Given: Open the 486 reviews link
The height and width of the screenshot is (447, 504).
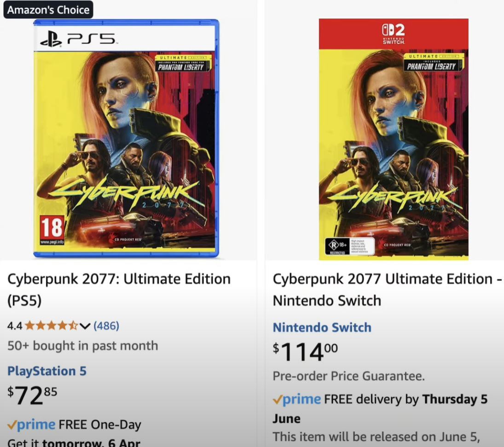Looking at the screenshot, I should coord(106,326).
